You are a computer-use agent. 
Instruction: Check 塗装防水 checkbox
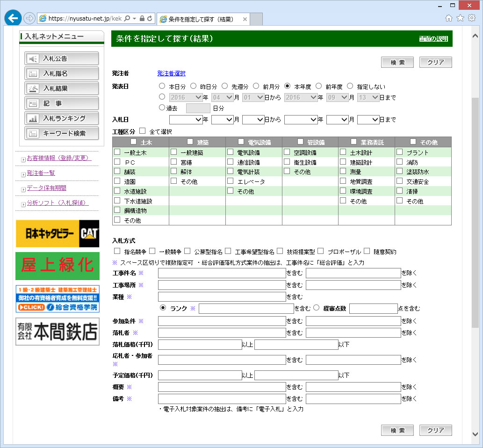coord(399,171)
